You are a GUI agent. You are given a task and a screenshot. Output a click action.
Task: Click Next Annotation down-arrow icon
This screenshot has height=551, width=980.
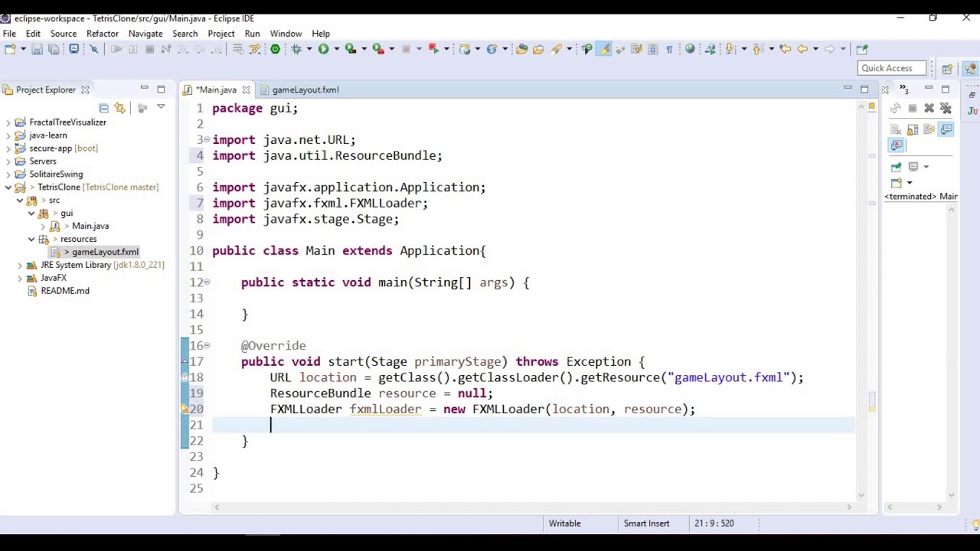coord(730,49)
